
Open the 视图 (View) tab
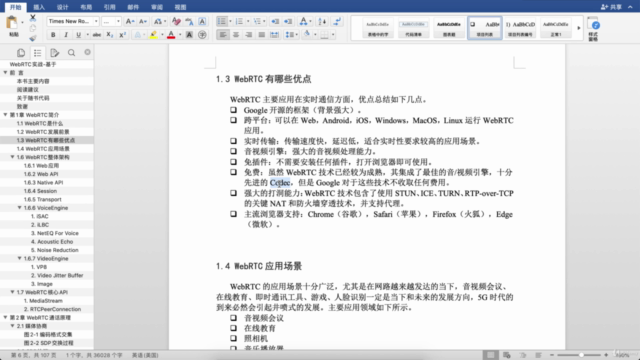180,7
